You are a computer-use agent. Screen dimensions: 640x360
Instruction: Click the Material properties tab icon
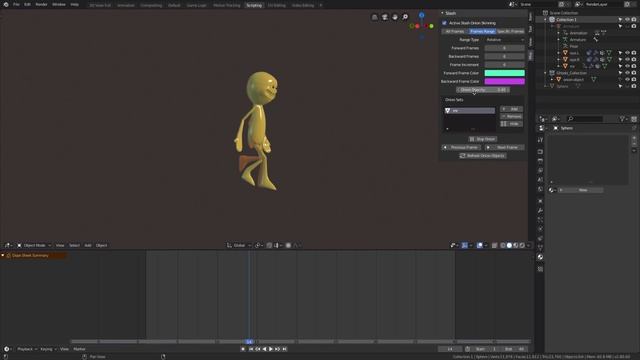click(x=540, y=257)
